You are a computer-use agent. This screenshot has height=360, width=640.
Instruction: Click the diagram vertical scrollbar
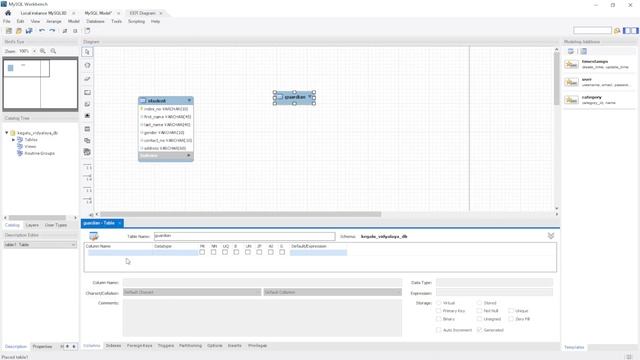coord(556,79)
